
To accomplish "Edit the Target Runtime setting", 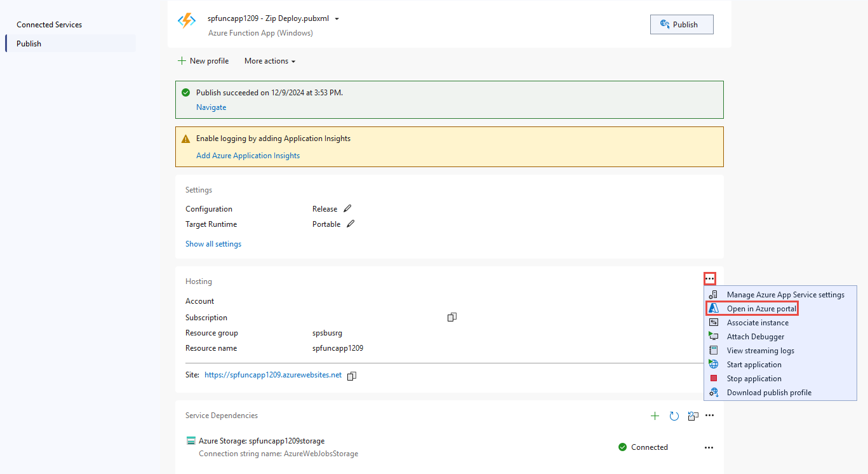I will (350, 224).
